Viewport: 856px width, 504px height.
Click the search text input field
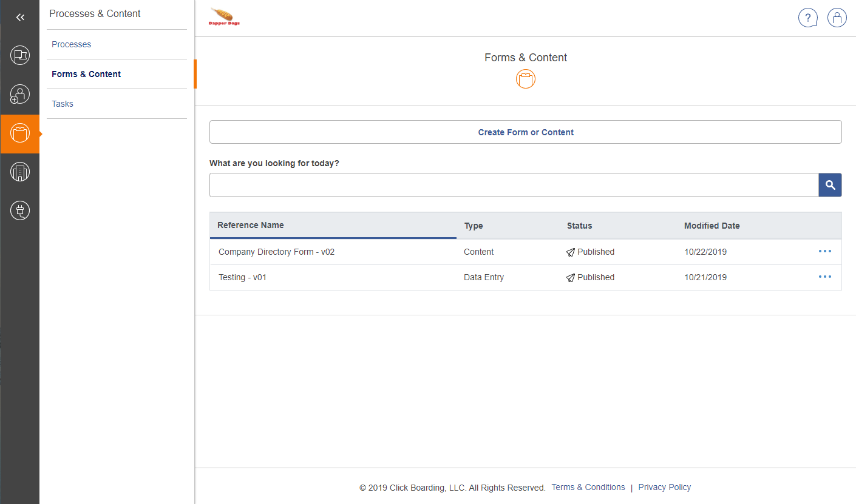coord(514,185)
